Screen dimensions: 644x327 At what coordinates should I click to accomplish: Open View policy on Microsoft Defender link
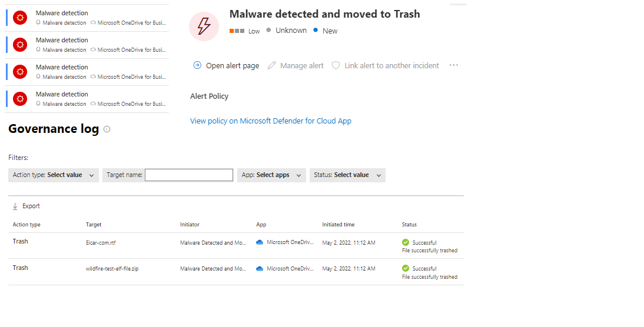click(x=271, y=121)
